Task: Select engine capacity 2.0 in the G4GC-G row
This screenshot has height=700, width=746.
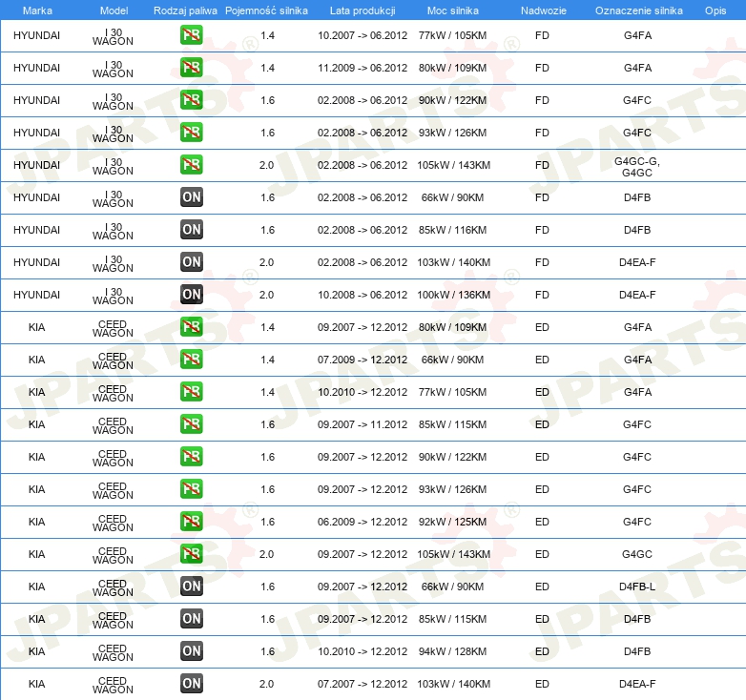Action: click(266, 165)
